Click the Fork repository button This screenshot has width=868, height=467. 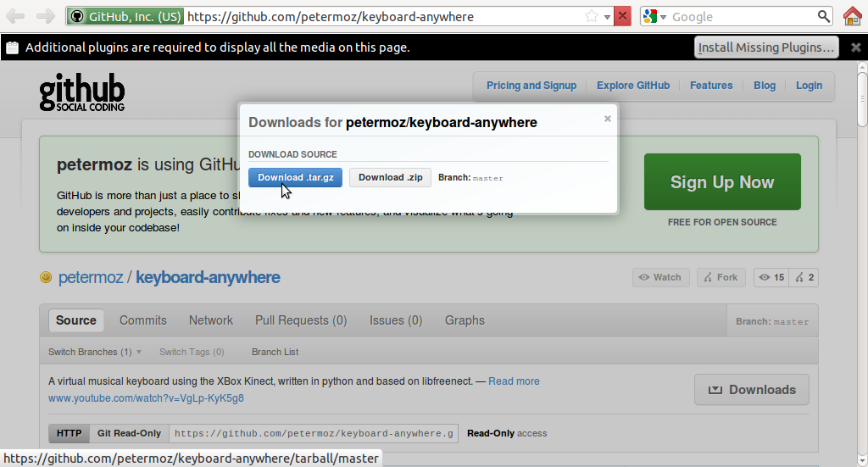(721, 277)
